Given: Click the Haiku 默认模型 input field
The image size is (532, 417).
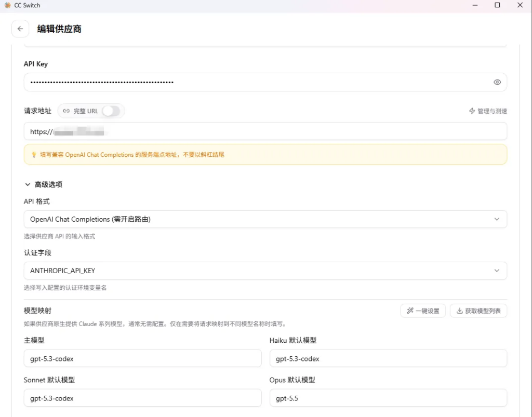Looking at the screenshot, I should 388,359.
